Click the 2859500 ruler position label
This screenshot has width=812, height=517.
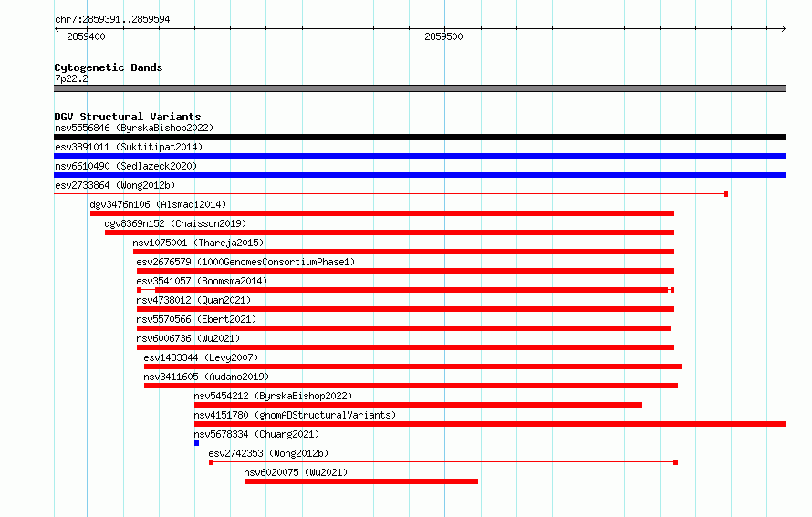click(443, 36)
